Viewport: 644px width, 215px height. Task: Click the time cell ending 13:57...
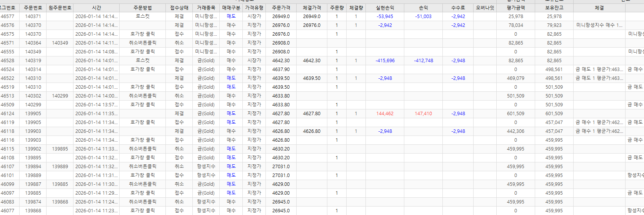coord(97,105)
